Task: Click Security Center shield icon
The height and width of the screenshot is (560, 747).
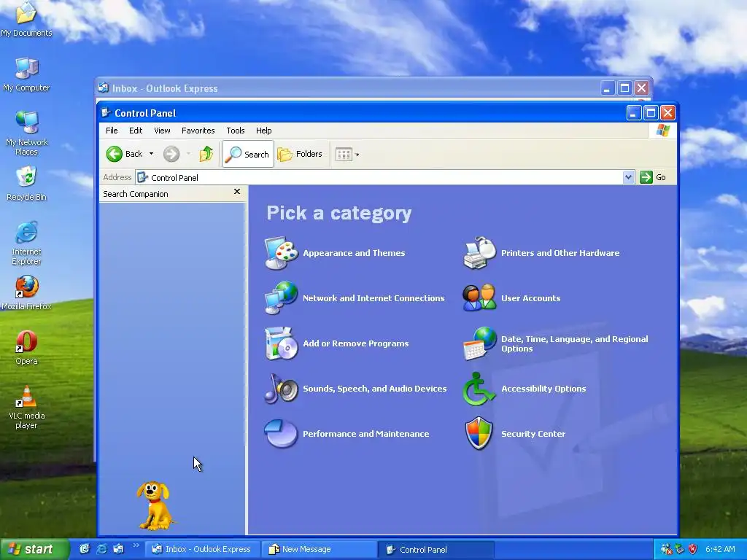Action: 479,434
